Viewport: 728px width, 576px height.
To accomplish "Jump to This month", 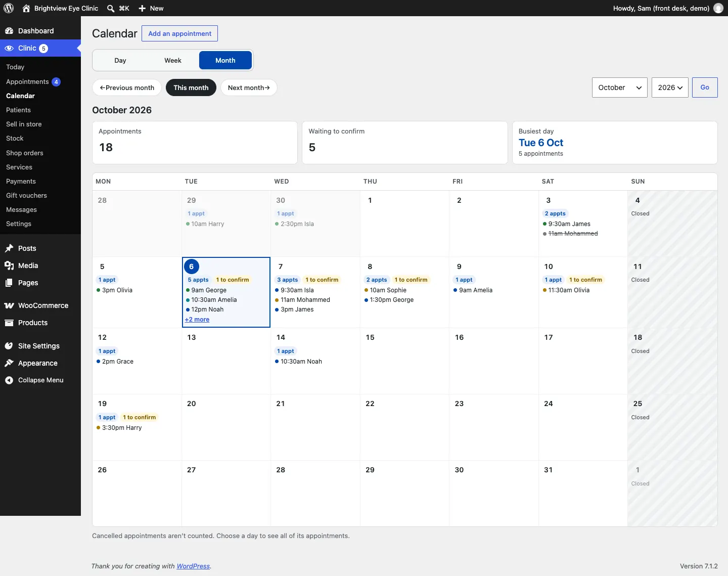I will coord(191,87).
